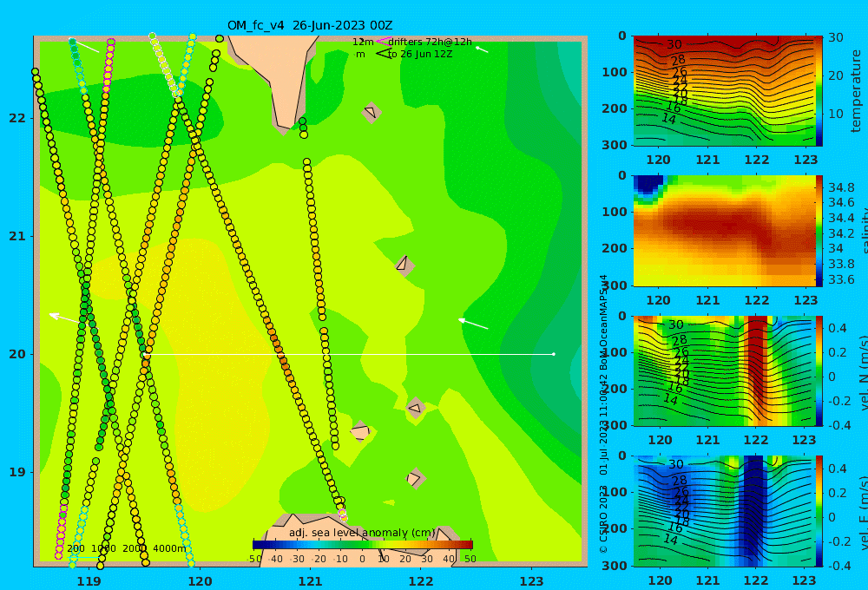868x590 pixels.
Task: Click the eastward velocity cross-section plot
Action: 724,511
